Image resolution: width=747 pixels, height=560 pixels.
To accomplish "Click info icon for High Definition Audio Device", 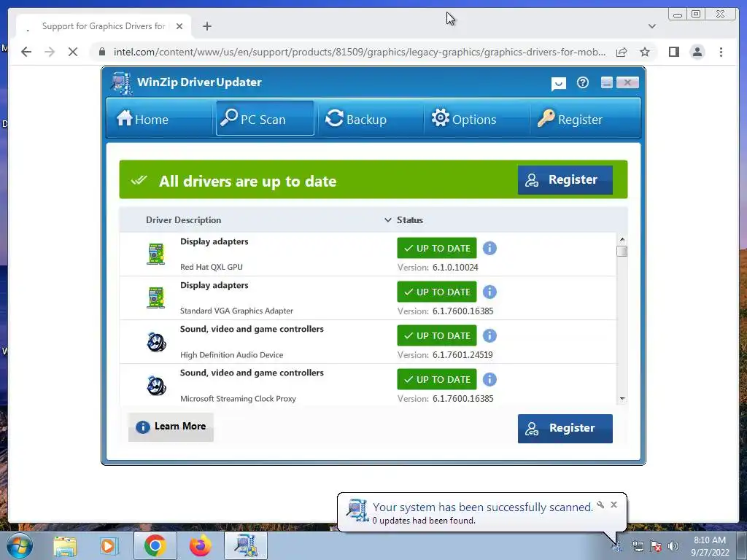I will click(489, 335).
